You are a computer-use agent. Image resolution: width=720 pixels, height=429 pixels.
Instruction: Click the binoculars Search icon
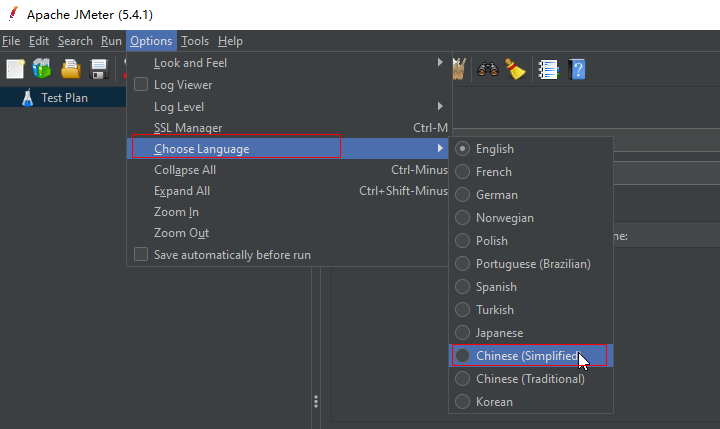tap(489, 69)
